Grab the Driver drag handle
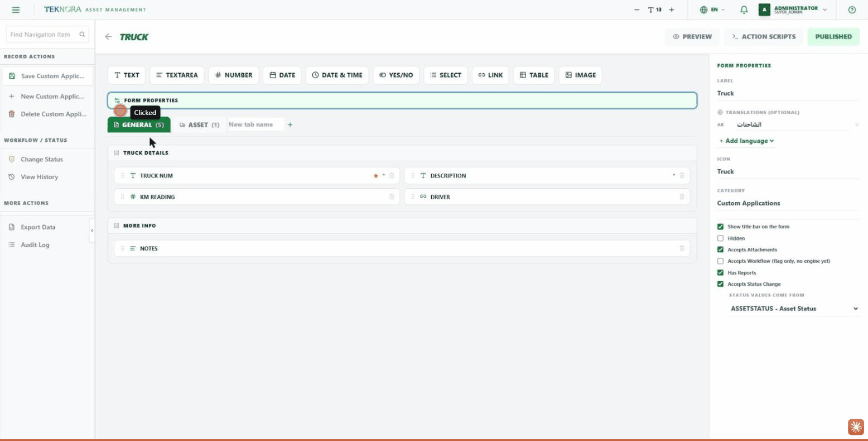Image resolution: width=868 pixels, height=441 pixels. [413, 196]
